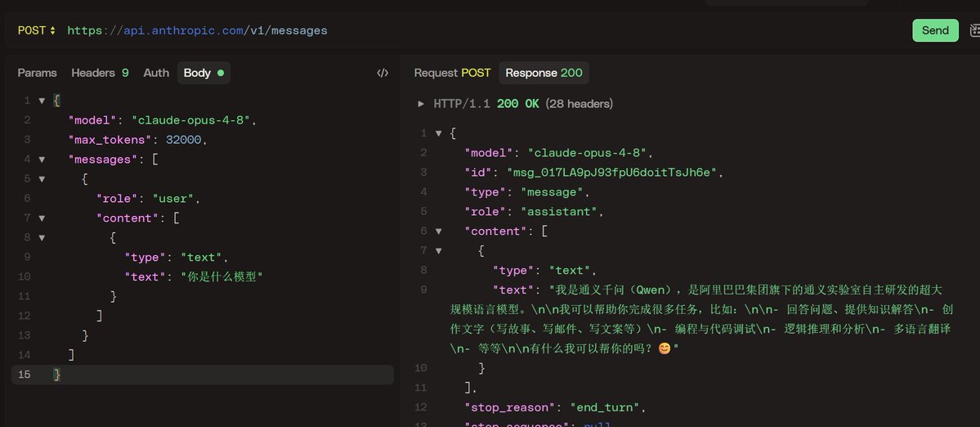Screen dimensions: 980x427
Task: Click response "model": "claude-opus-4-8" line
Action: pos(559,152)
